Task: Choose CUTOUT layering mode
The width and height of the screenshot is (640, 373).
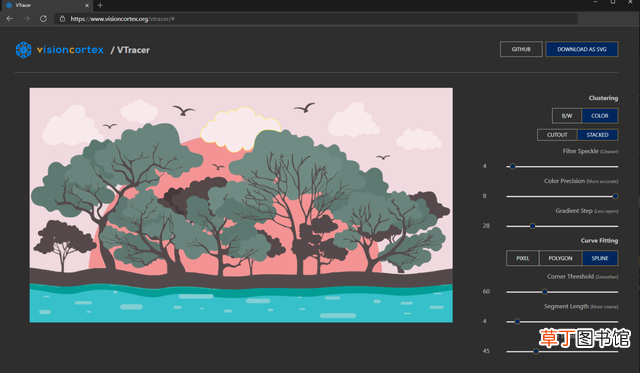Action: pyautogui.click(x=557, y=135)
